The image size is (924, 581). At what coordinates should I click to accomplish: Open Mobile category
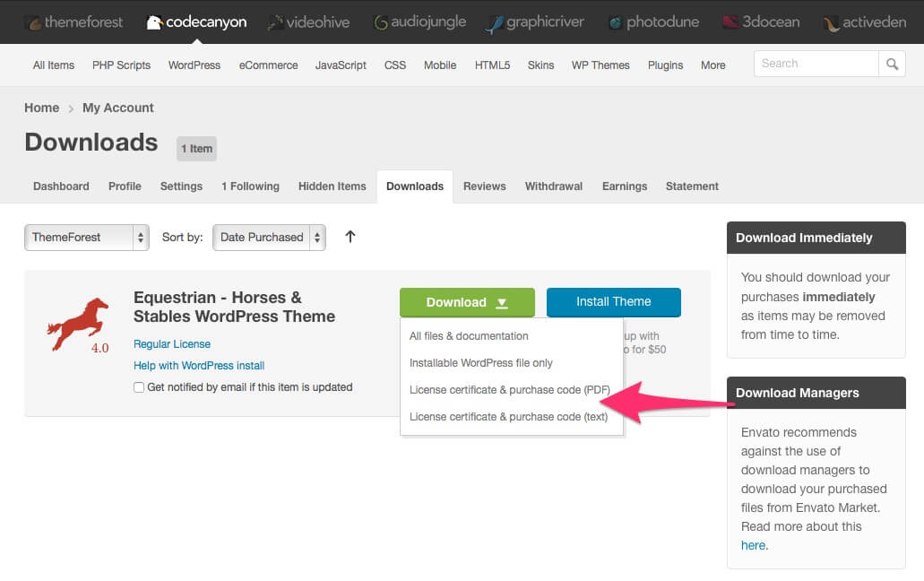pyautogui.click(x=440, y=65)
